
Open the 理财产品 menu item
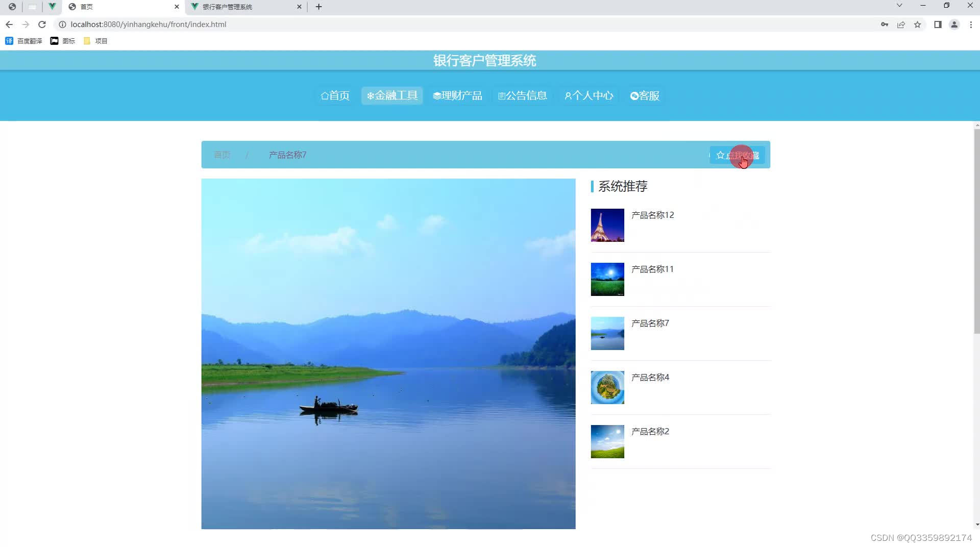(x=457, y=95)
